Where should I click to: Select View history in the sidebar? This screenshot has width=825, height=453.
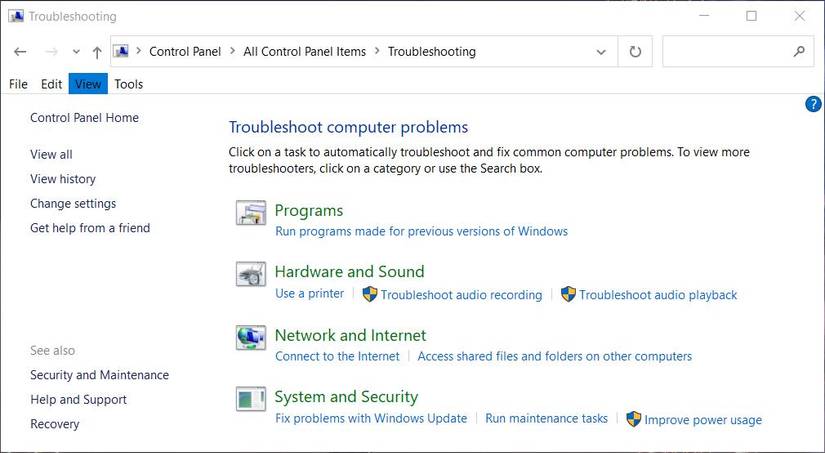(x=63, y=179)
